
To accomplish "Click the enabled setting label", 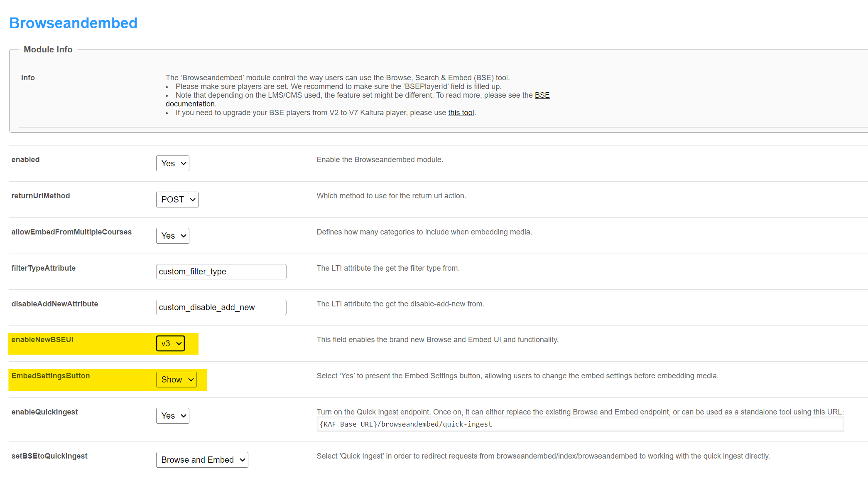I will (25, 160).
